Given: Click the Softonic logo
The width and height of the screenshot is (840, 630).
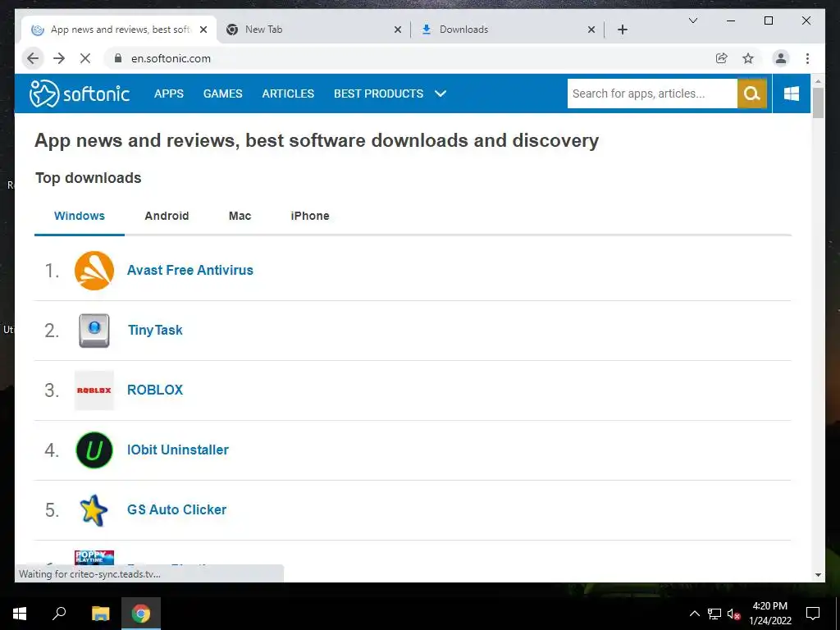Looking at the screenshot, I should point(80,94).
